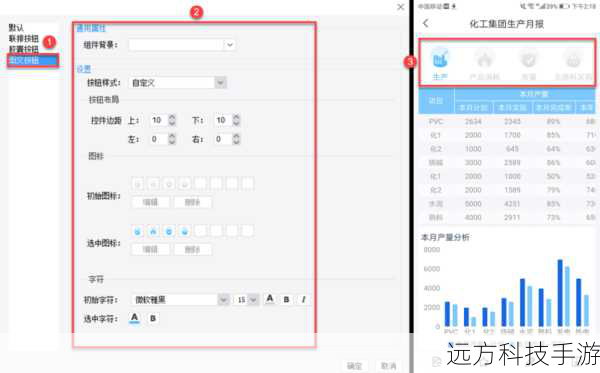Open font color A for 初始字符

pos(270,299)
